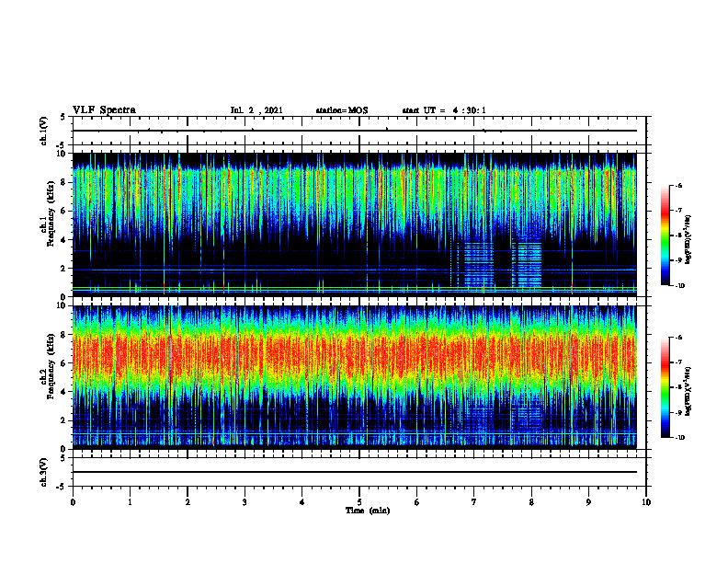Click time axis tick label "10"
Screen dimensions: 728x563
pyautogui.click(x=646, y=502)
